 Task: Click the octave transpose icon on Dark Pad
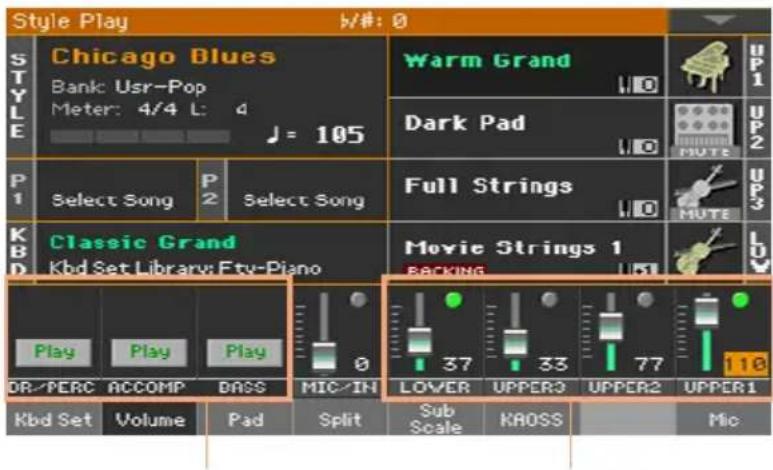point(639,147)
